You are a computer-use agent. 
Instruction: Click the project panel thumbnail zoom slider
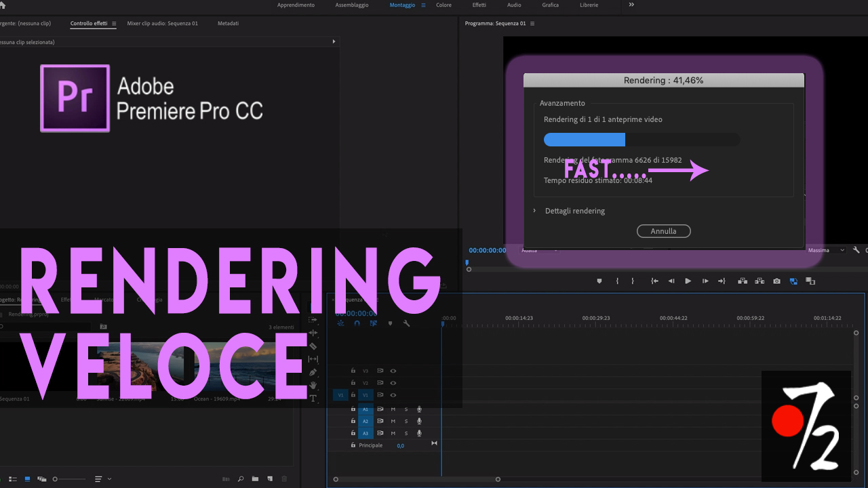(x=56, y=479)
